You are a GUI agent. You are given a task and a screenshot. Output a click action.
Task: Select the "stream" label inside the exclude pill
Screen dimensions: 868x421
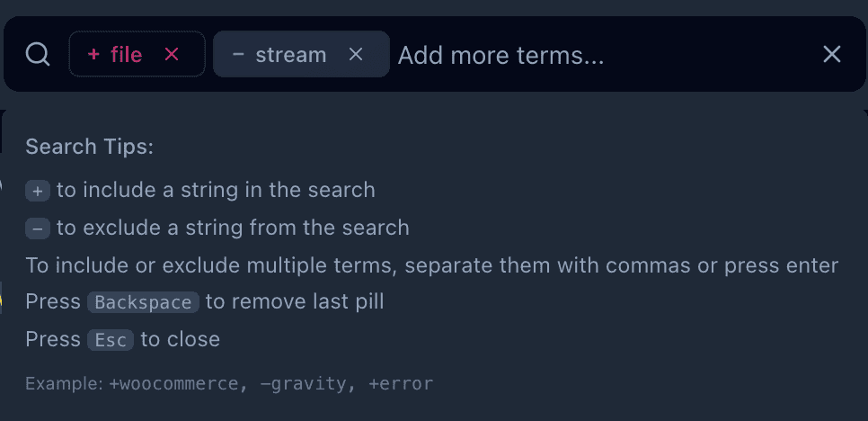(x=290, y=55)
